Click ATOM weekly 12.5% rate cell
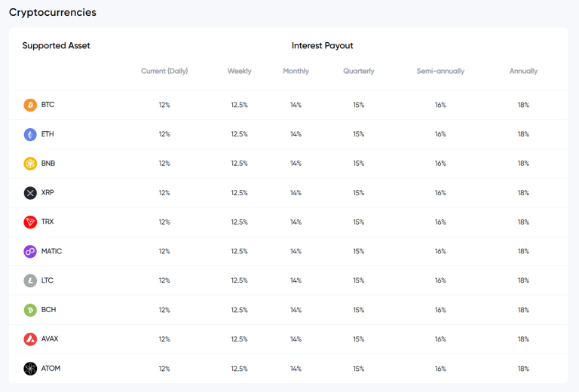The height and width of the screenshot is (392, 579). 240,369
